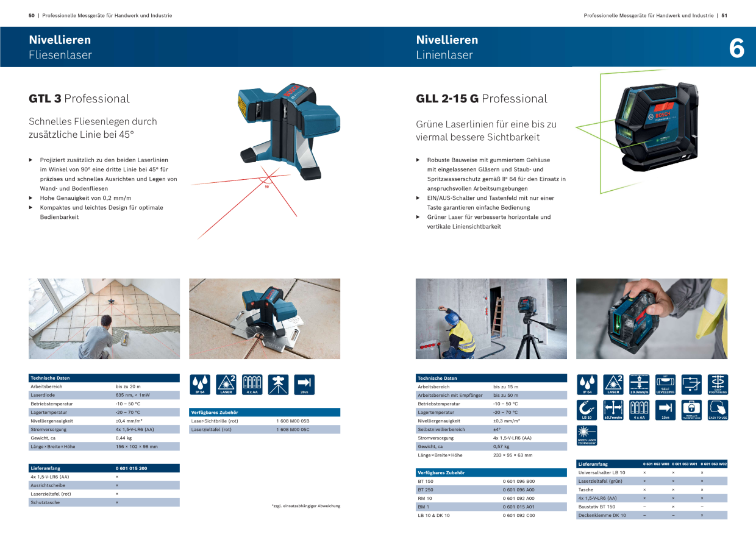This screenshot has width=756, height=534.
Task: Click the value '233 × 95 × 63 mm'
Action: [513, 455]
